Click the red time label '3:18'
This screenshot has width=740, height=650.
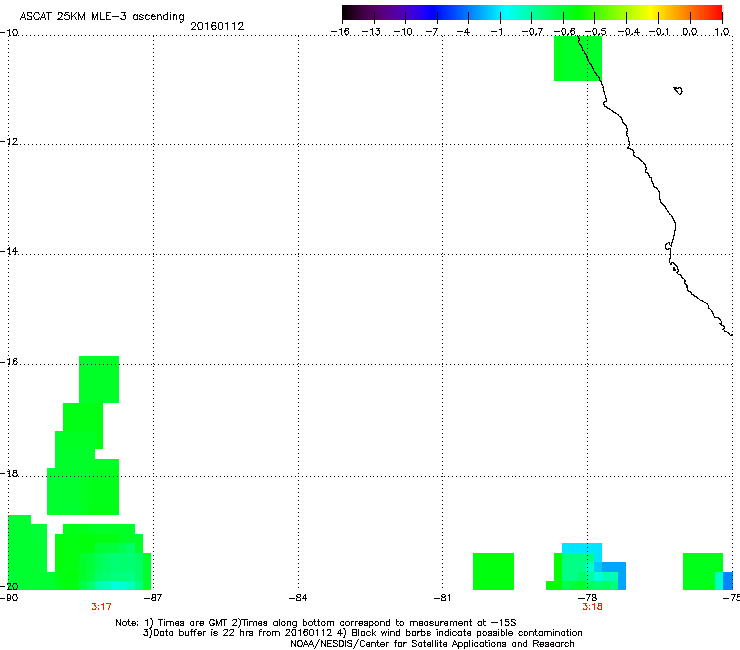point(592,607)
